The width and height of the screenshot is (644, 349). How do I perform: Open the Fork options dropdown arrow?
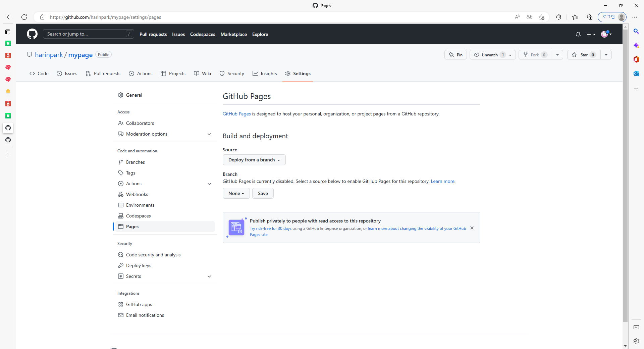[557, 55]
